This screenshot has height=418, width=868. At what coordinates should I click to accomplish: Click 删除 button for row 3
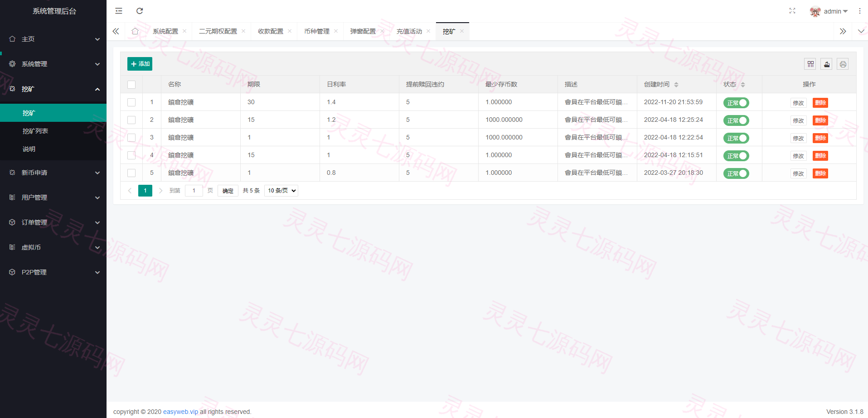pos(820,138)
